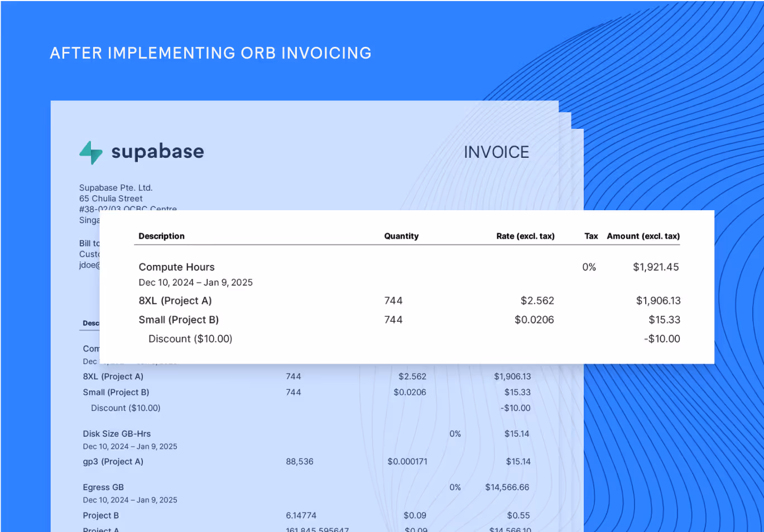Screen dimensions: 764x532
Task: Click the Supabase lightning bolt logo
Action: point(91,152)
